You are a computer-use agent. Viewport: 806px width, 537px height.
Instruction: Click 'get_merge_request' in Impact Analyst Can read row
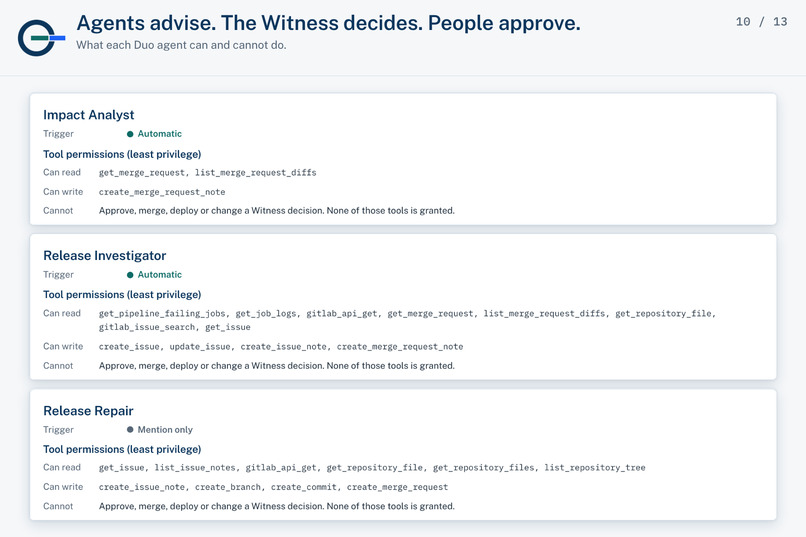(142, 173)
